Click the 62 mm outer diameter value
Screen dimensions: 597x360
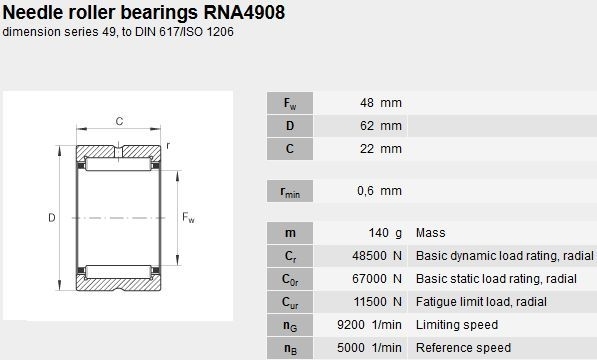point(381,126)
